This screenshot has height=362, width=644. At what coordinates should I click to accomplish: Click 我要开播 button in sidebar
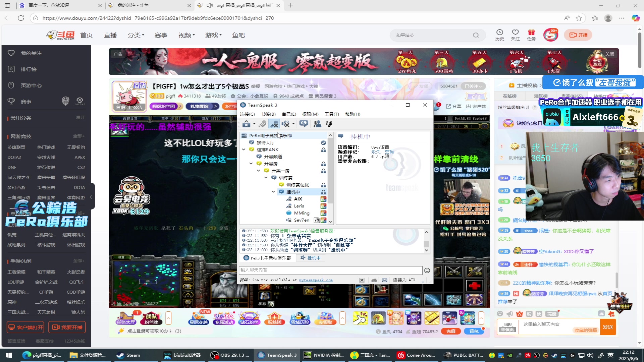(67, 327)
